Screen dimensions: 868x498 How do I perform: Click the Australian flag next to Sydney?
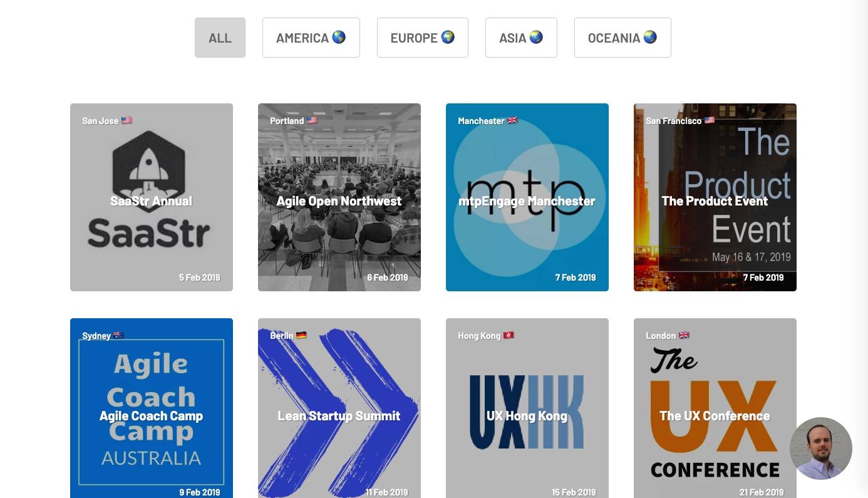(x=119, y=335)
